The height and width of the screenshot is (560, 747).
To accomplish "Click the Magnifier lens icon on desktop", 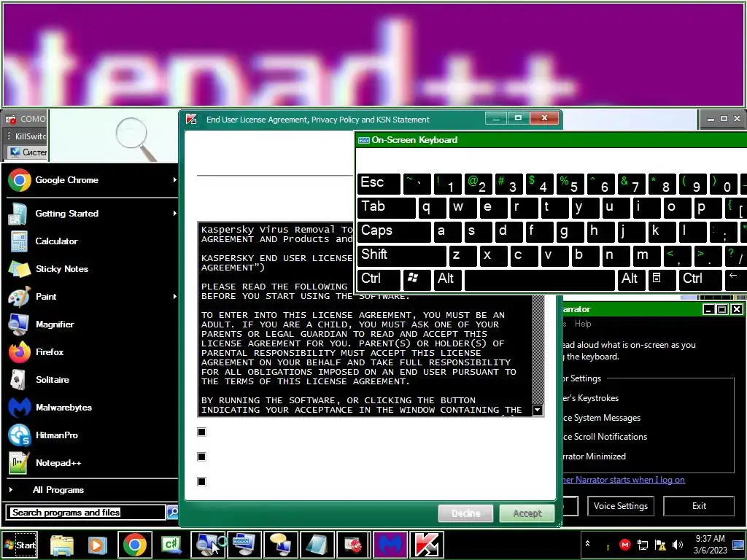I will point(136,139).
